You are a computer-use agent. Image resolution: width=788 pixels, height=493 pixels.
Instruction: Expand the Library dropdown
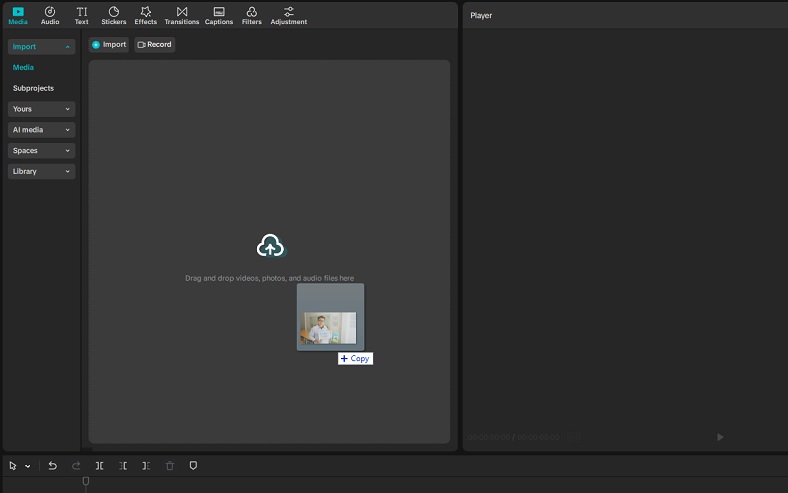point(41,172)
